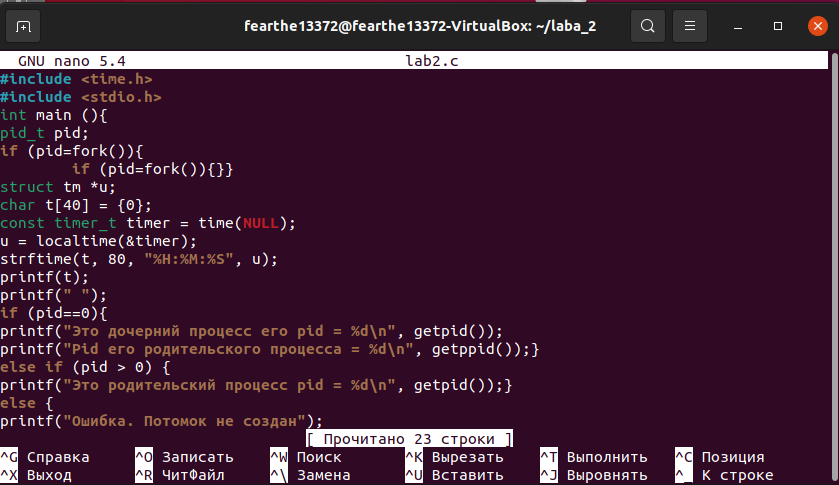
Task: Click the ^W Поиск shortcut
Action: (306, 457)
